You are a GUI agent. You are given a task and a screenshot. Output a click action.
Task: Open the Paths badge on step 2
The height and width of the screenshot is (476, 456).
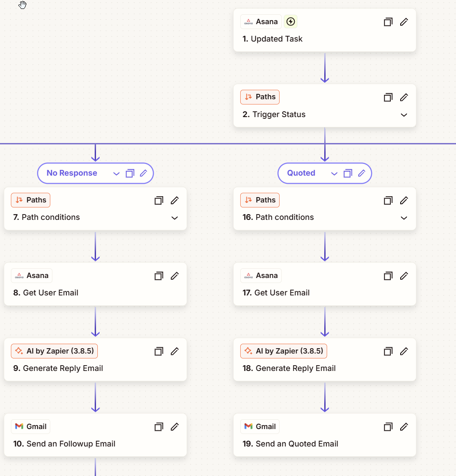pos(260,97)
